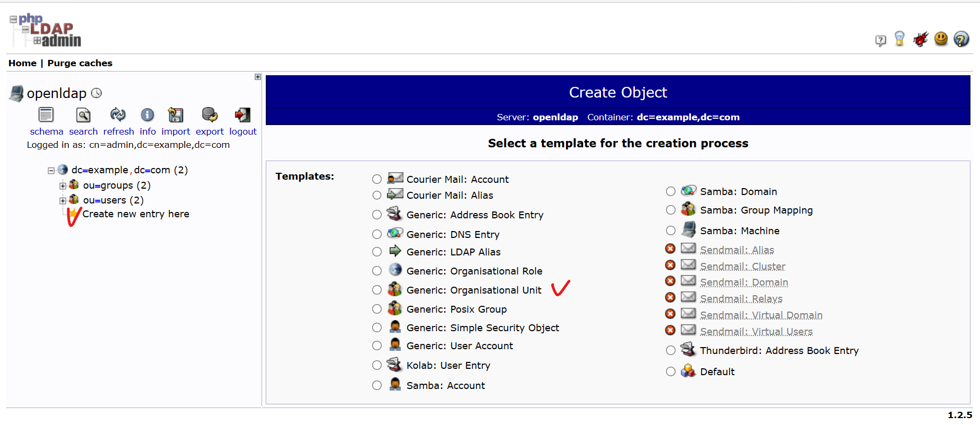
Task: Click the export text link
Action: (x=210, y=131)
